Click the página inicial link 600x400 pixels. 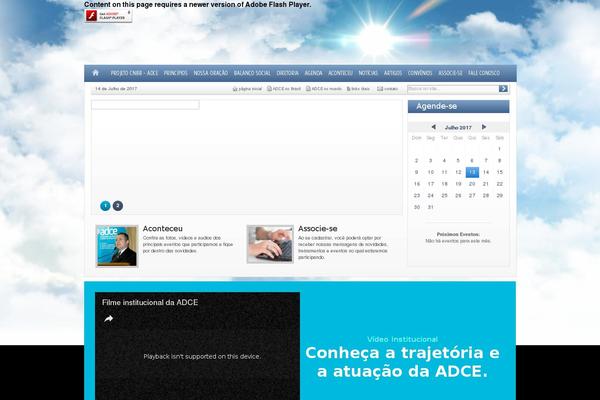[x=247, y=89]
